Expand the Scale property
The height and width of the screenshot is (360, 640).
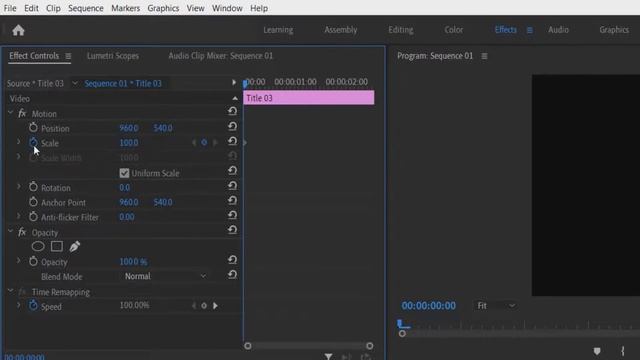click(18, 142)
